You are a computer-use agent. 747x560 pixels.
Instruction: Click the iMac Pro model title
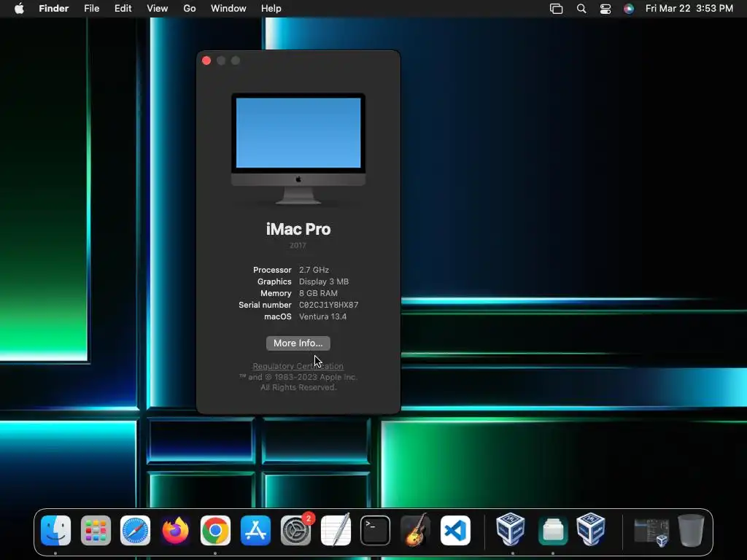point(298,229)
